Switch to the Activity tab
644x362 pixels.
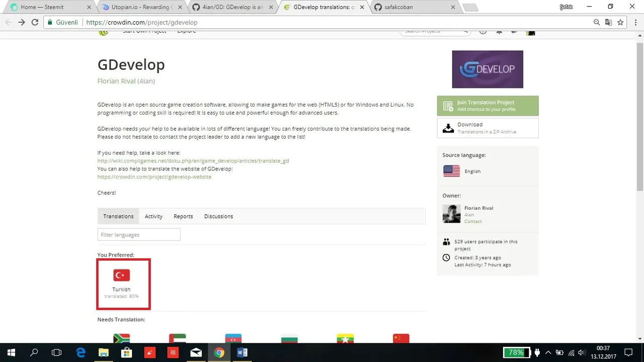pos(153,216)
